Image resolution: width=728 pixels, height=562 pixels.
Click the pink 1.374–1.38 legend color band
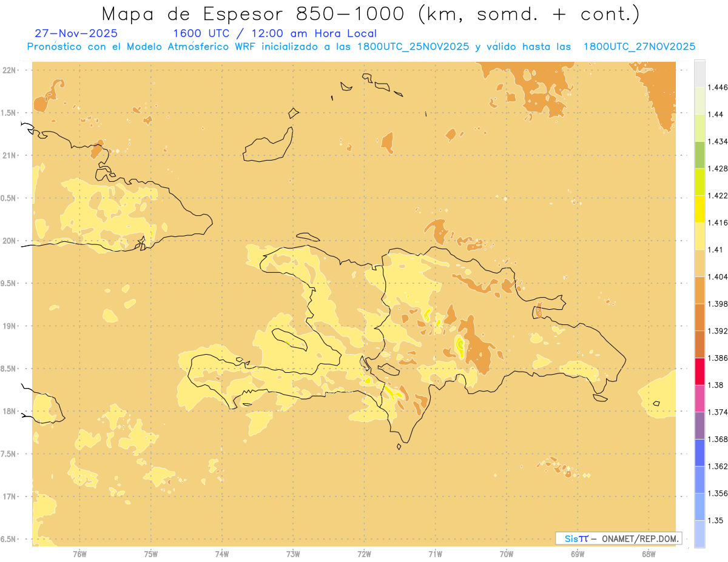point(699,398)
